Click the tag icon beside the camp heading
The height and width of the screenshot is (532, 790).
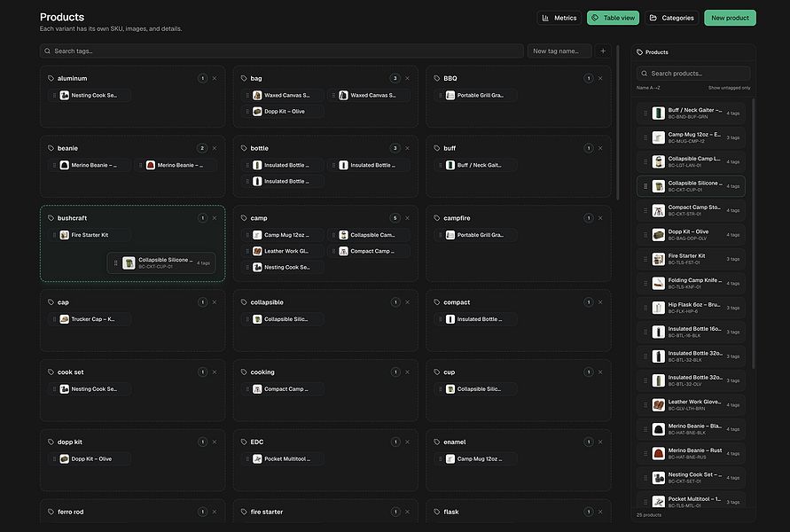244,218
